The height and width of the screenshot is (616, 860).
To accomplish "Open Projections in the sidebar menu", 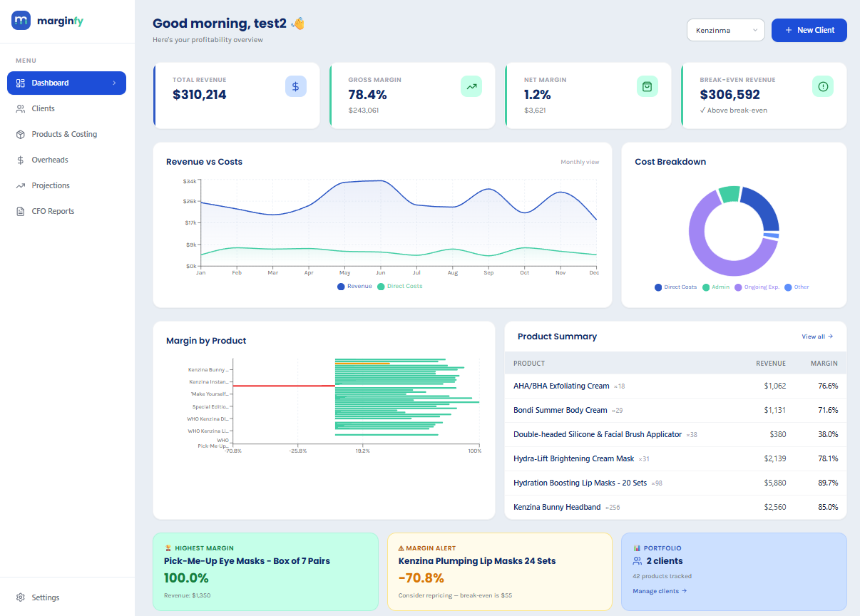I will point(66,185).
